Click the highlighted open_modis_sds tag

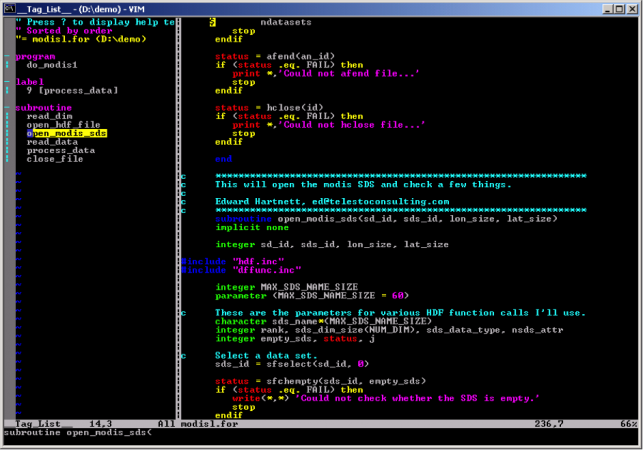point(66,133)
